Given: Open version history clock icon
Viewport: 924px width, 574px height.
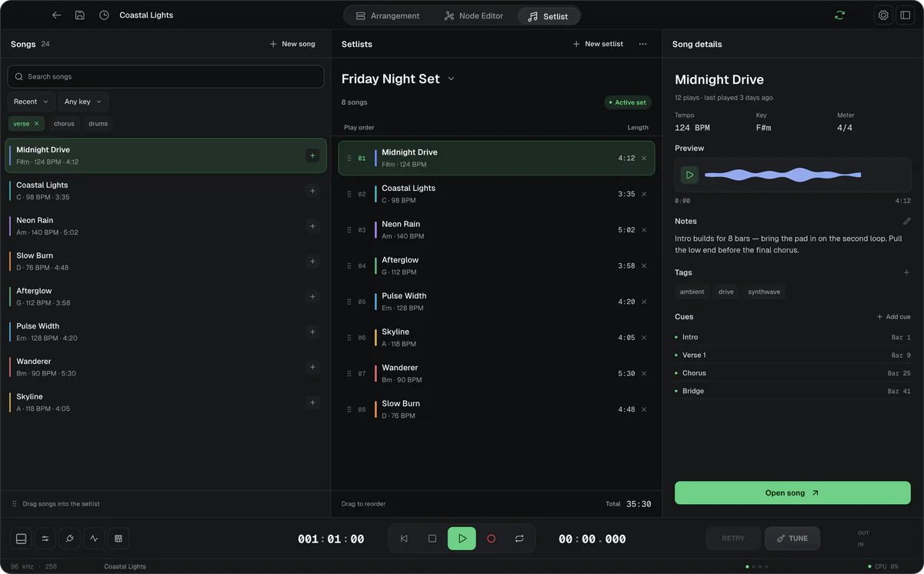Looking at the screenshot, I should point(104,15).
